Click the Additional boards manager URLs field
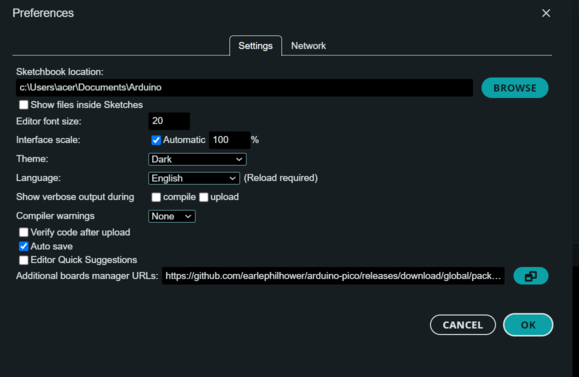The width and height of the screenshot is (579, 377). point(333,276)
